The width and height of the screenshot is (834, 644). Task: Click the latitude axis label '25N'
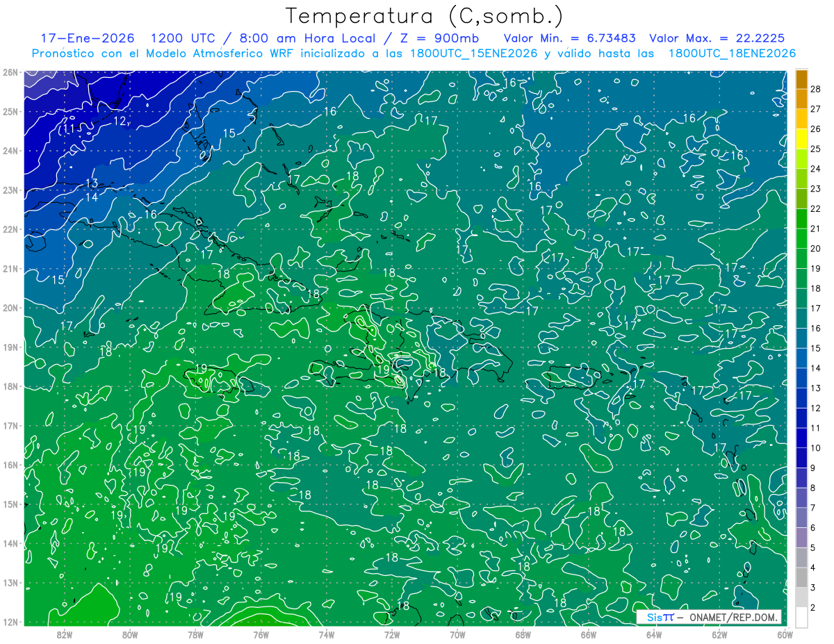coord(10,111)
